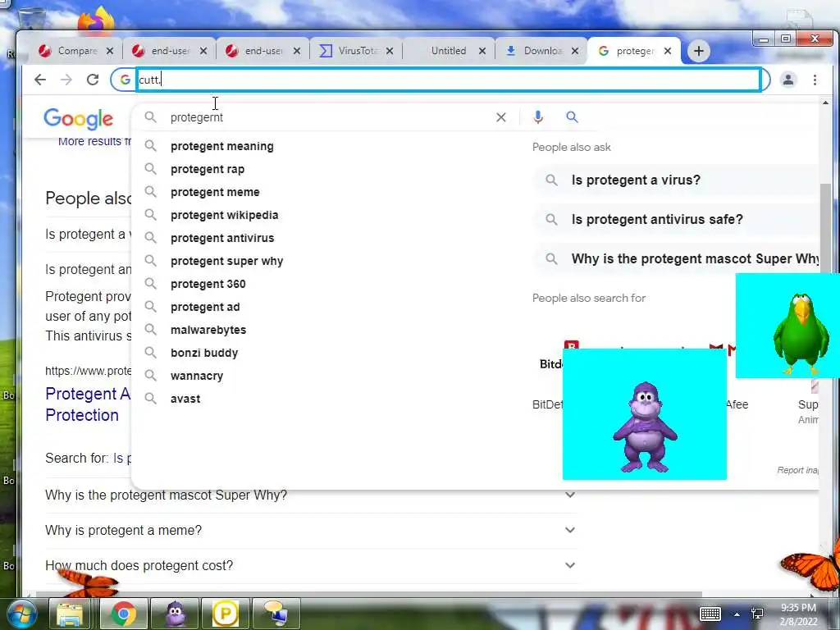Click the 'More results' link
Image resolution: width=840 pixels, height=630 pixels.
tap(94, 141)
